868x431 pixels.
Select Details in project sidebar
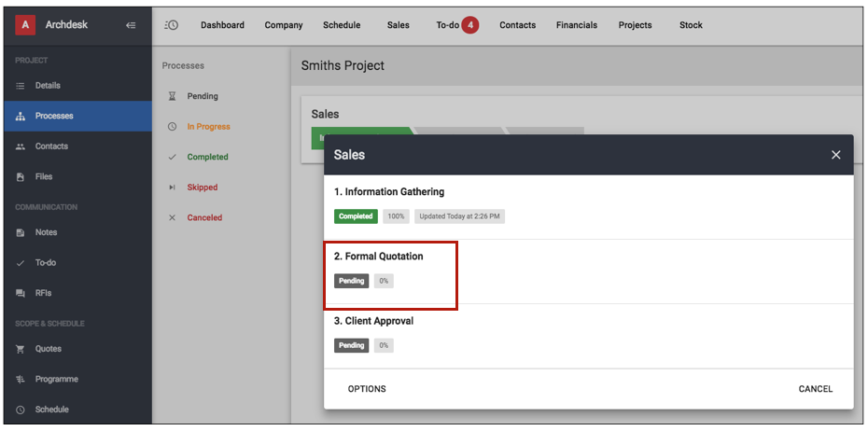coord(77,86)
